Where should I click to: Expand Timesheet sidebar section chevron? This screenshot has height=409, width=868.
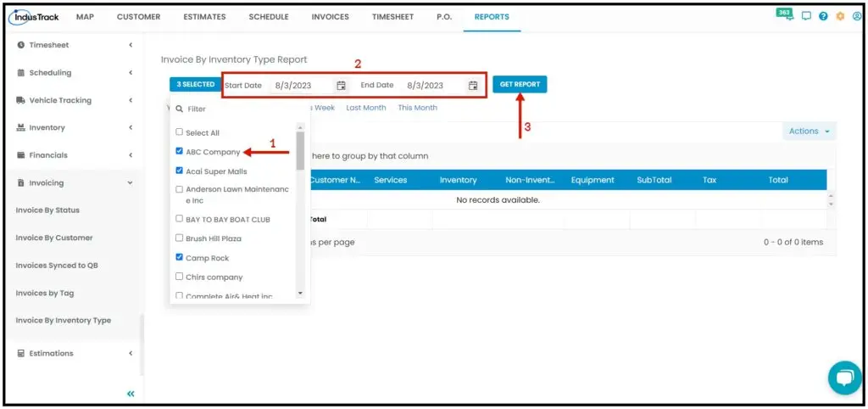pyautogui.click(x=131, y=45)
